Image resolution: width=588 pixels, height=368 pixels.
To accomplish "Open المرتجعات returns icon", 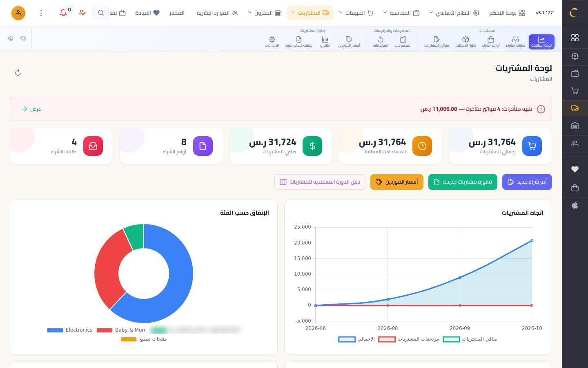I will click(381, 42).
